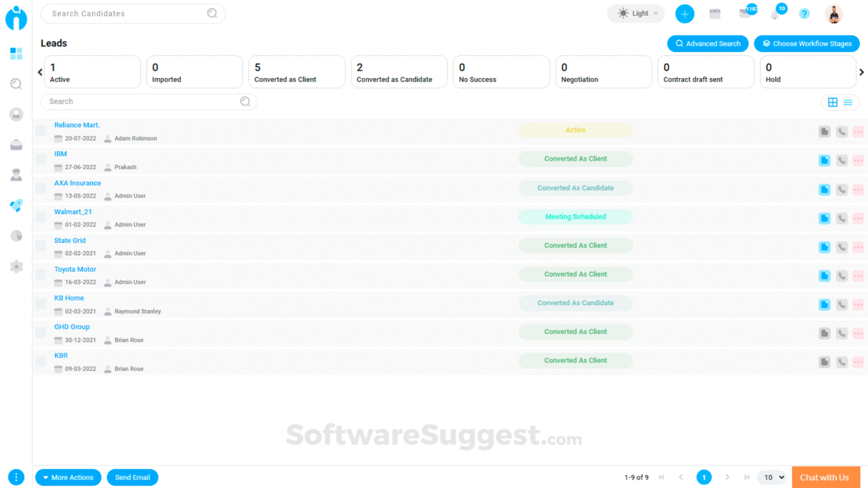Expand the More Actions dropdown

68,477
